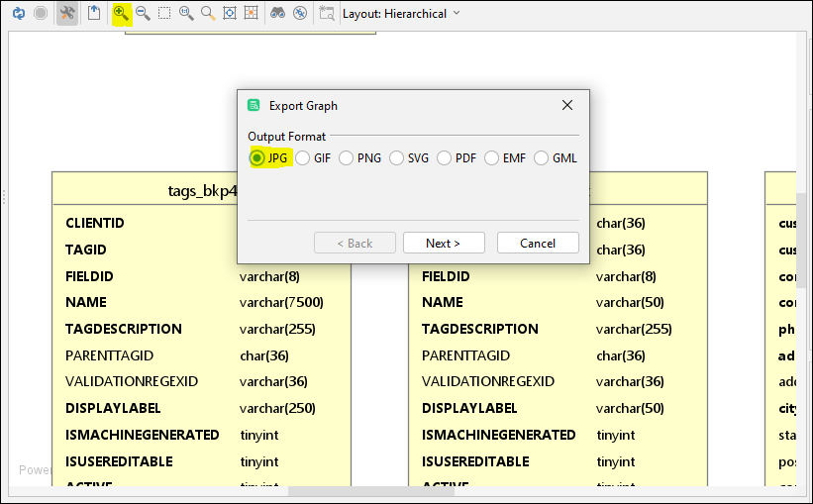Screen dimensions: 813x504
Task: Click varchar(250) type of DISPLAYLABEL
Action: pyautogui.click(x=277, y=408)
